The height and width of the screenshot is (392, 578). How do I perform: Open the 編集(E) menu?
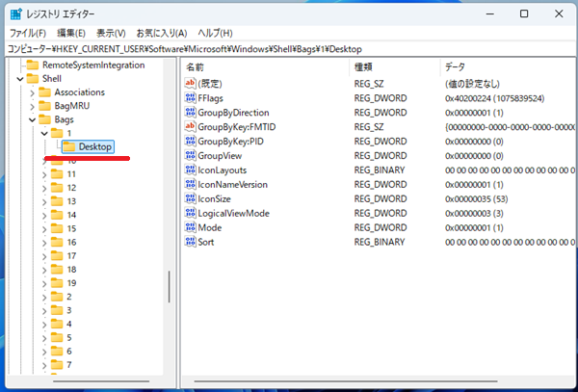click(x=71, y=33)
